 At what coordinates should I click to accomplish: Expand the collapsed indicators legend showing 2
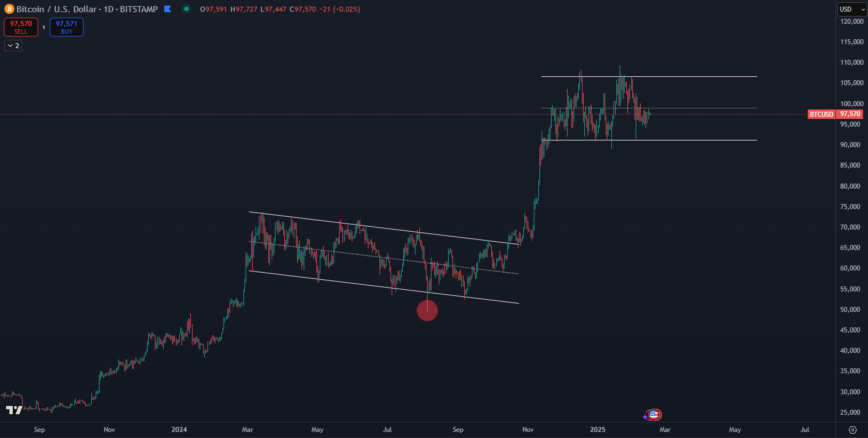[x=13, y=46]
